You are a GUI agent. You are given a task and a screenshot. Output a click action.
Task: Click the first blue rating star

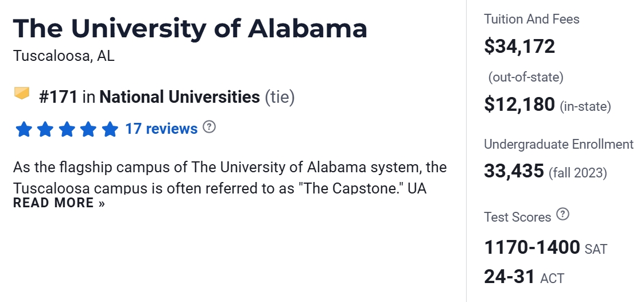24,129
